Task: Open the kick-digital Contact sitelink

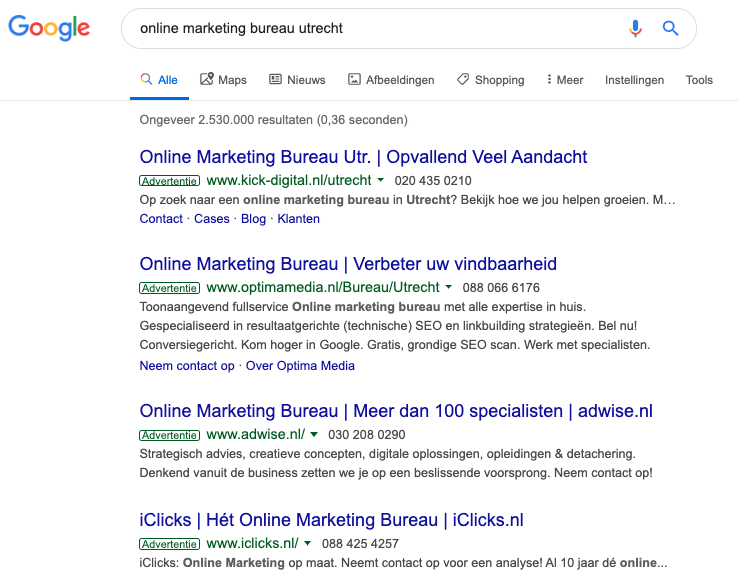Action: pyautogui.click(x=161, y=219)
